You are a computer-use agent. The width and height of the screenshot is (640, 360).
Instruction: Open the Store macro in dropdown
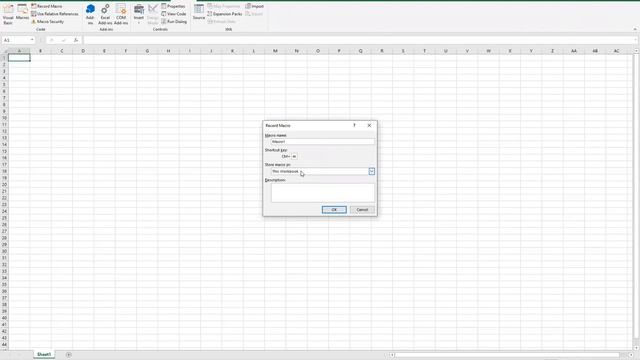(x=371, y=171)
